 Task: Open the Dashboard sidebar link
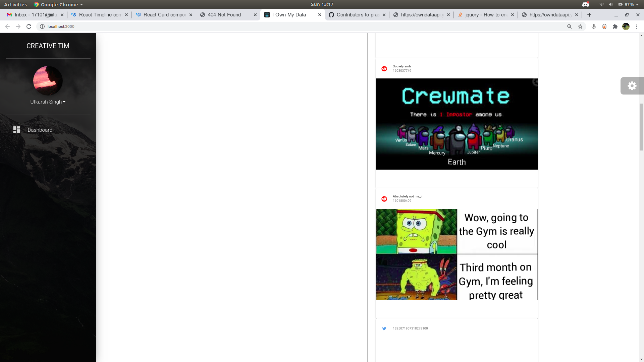(40, 130)
